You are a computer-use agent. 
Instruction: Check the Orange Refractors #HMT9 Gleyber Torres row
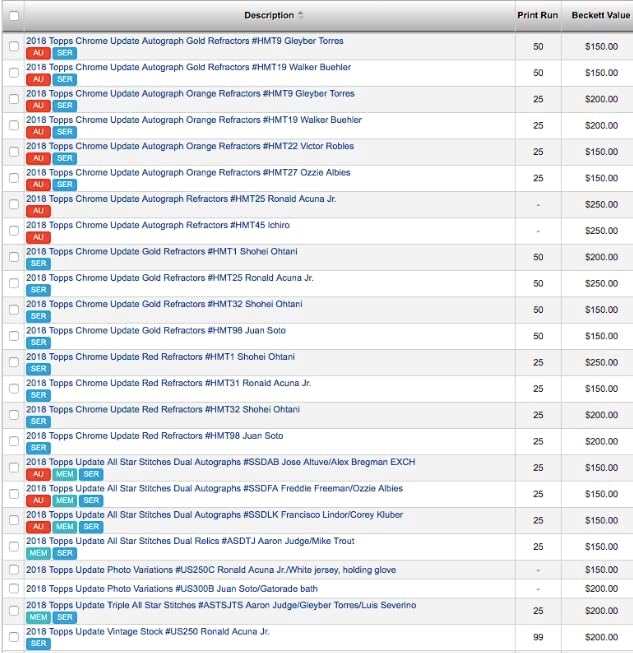click(14, 99)
